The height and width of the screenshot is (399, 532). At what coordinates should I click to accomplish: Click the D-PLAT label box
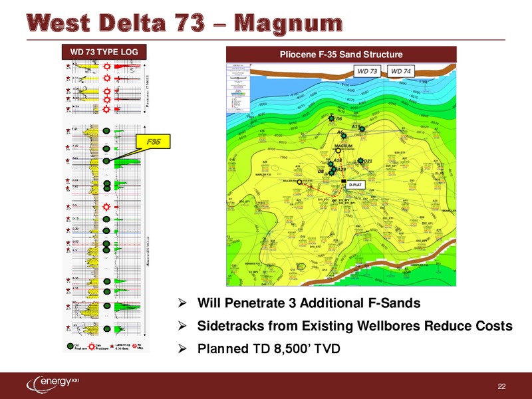pyautogui.click(x=355, y=185)
